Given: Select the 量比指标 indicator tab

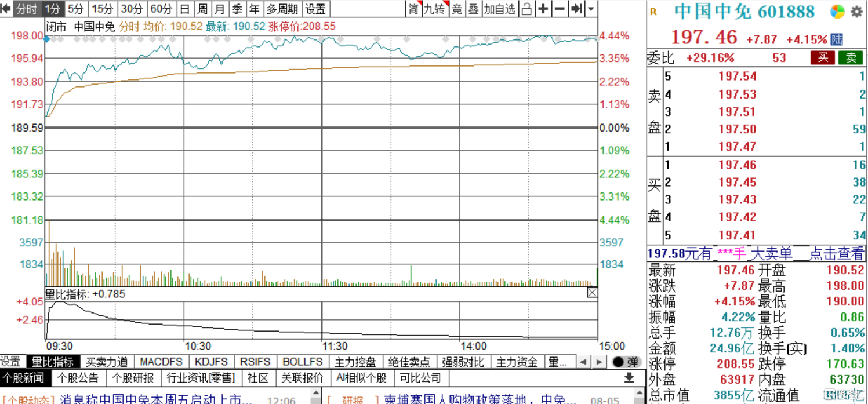Looking at the screenshot, I should (53, 362).
